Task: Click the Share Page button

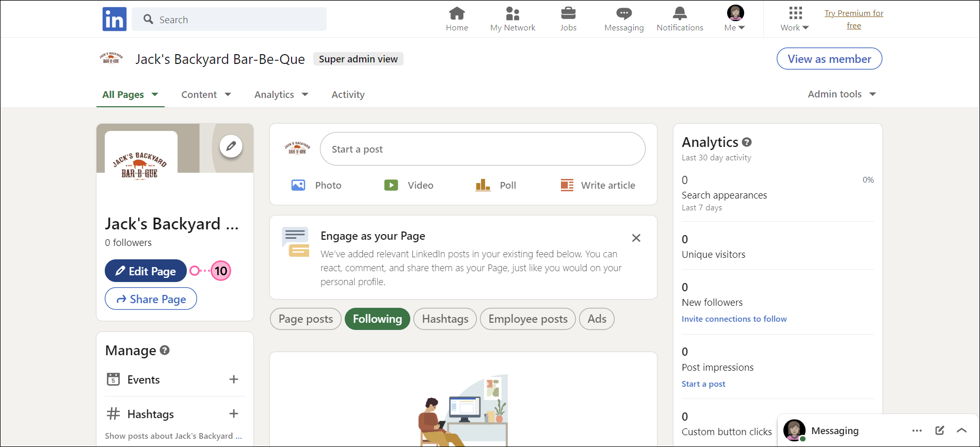Action: pos(151,299)
